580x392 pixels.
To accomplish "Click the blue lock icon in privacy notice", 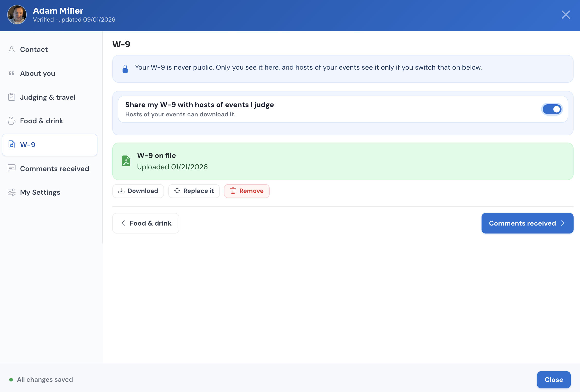I will click(x=125, y=69).
